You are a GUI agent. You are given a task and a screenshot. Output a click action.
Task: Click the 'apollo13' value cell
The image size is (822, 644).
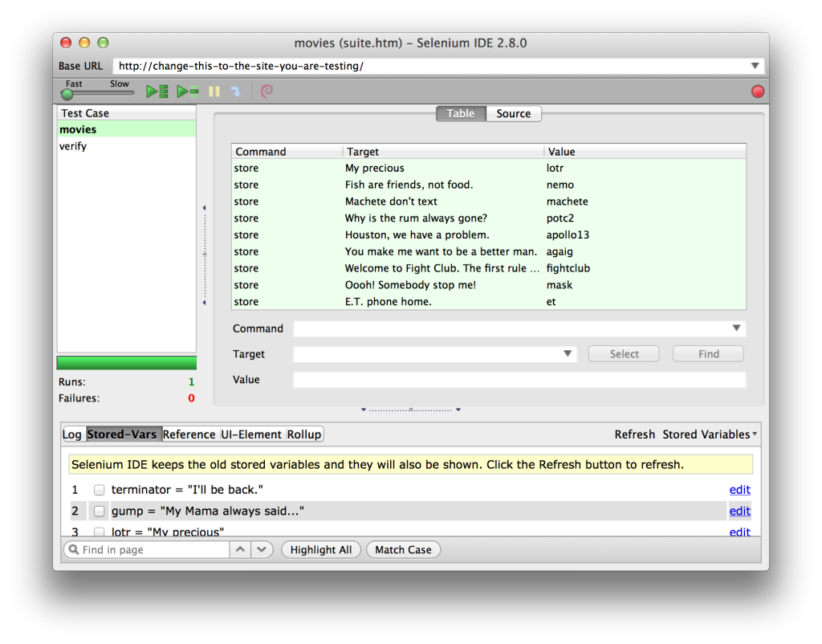(568, 235)
